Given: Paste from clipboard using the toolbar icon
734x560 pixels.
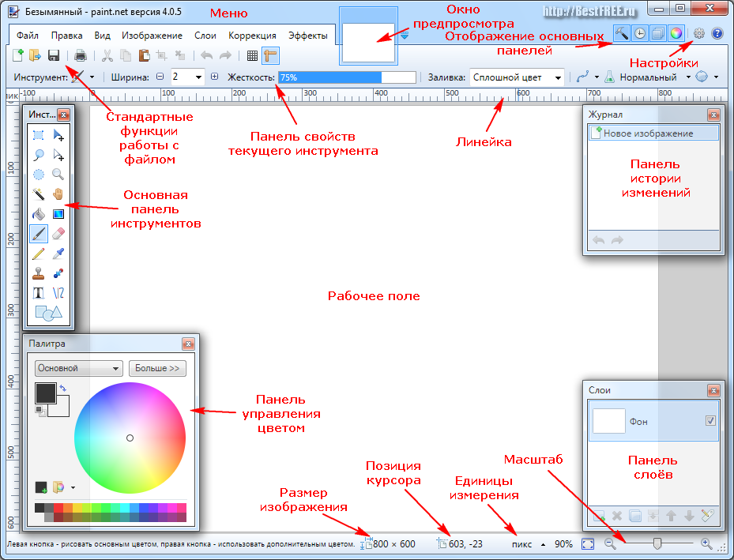Looking at the screenshot, I should point(144,55).
